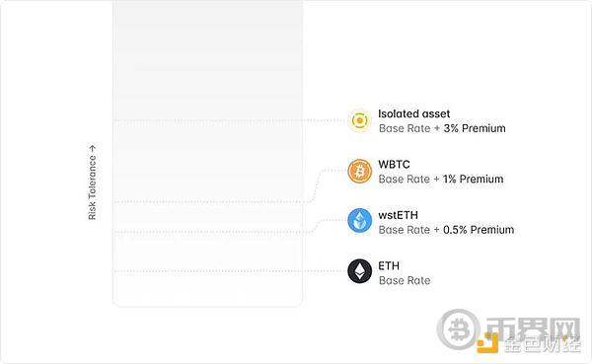The width and height of the screenshot is (592, 364).
Task: Click the Base Rate text under ETH
Action: pos(405,280)
